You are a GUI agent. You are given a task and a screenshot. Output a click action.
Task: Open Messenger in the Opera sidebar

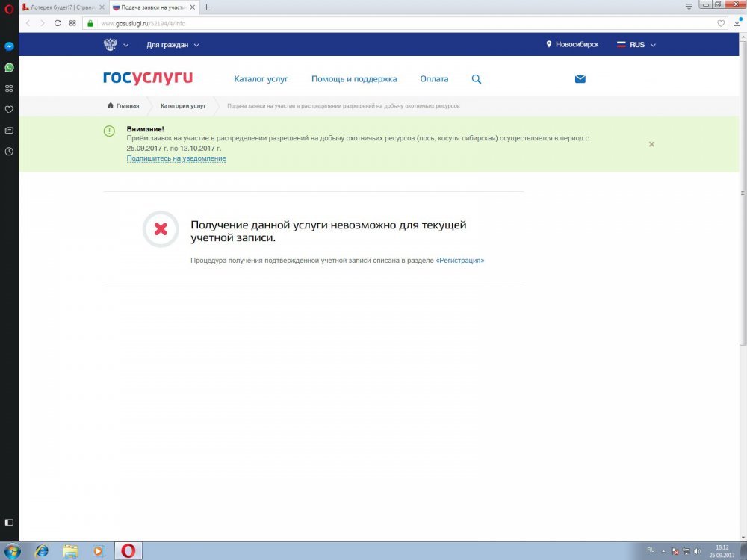(x=9, y=46)
